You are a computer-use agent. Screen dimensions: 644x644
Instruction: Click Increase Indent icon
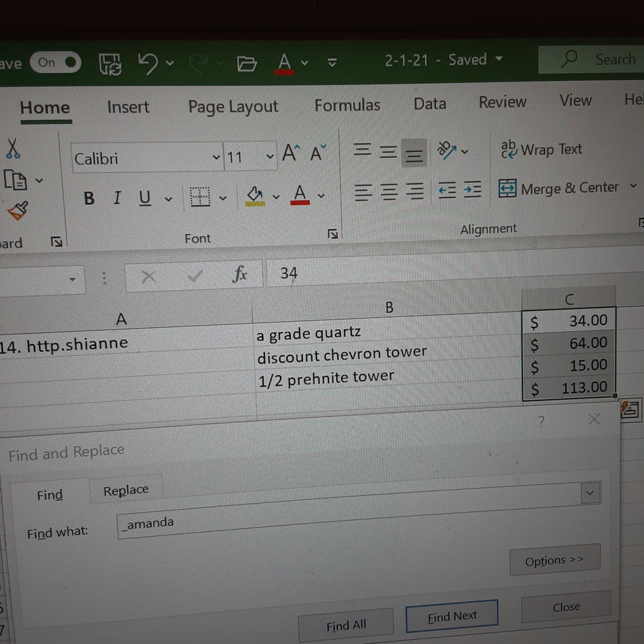[x=472, y=189]
